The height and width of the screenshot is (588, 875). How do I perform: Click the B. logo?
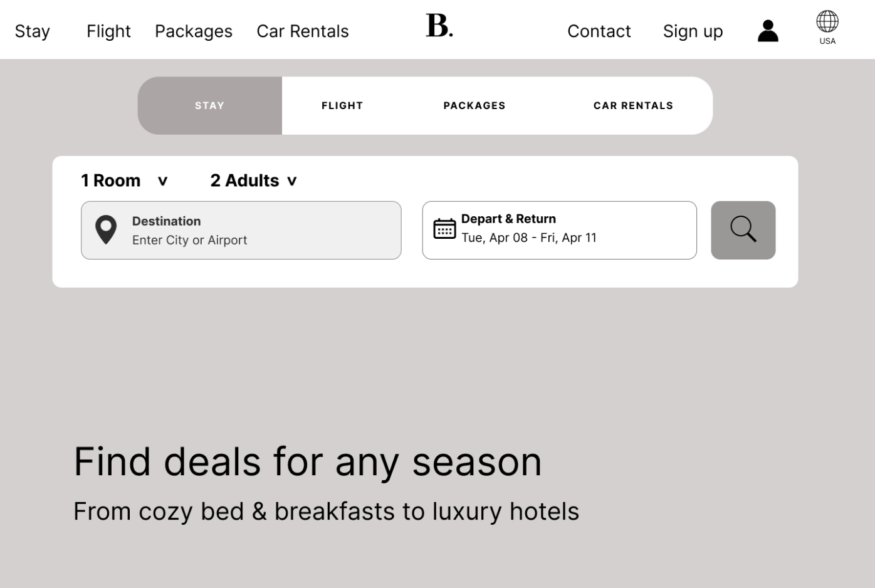[x=439, y=26]
